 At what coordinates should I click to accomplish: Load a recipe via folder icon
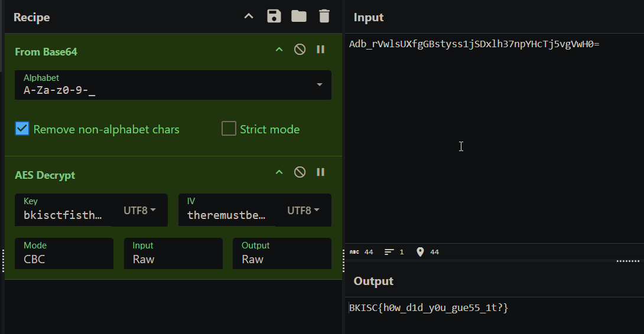[x=299, y=17]
